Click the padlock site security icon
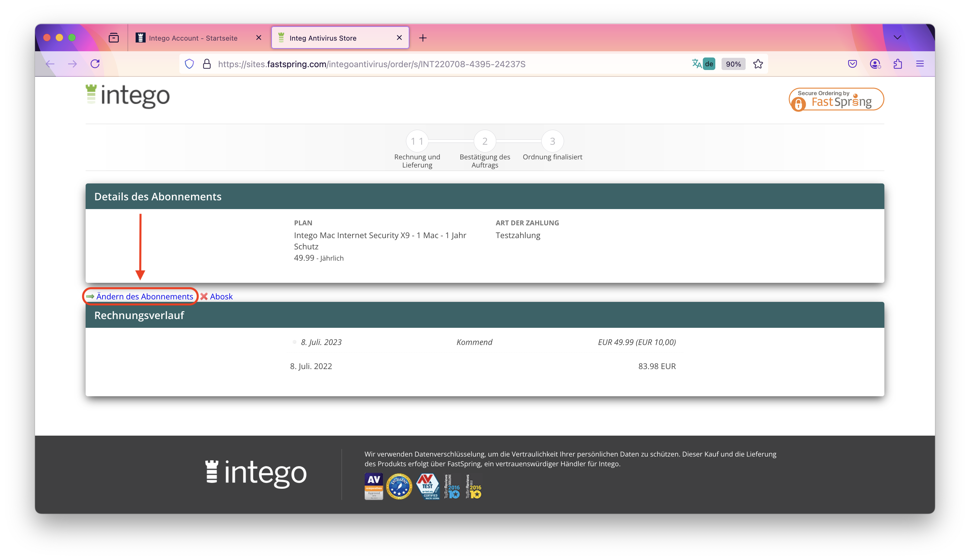 point(207,64)
